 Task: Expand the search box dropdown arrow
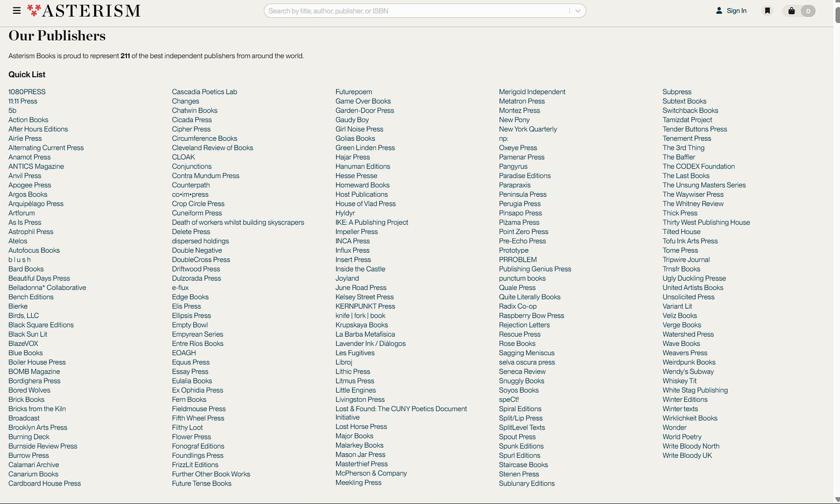(x=577, y=10)
